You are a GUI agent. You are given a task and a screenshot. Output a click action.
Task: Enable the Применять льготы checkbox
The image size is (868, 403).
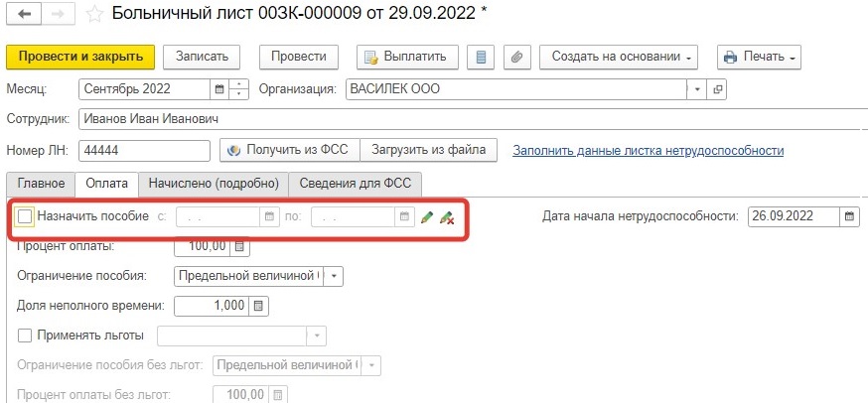pos(25,336)
